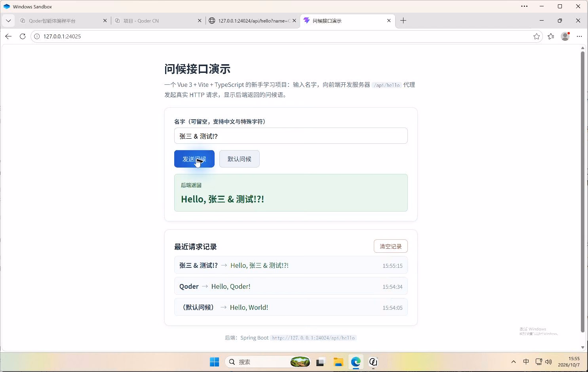This screenshot has width=588, height=372.
Task: Select the Qoder history record
Action: tap(291, 286)
